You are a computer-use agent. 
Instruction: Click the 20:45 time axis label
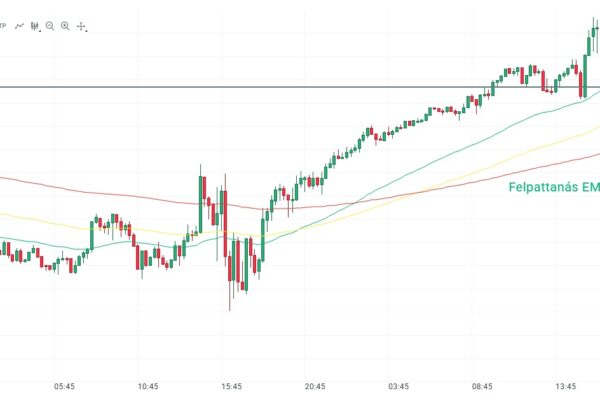pos(316,385)
